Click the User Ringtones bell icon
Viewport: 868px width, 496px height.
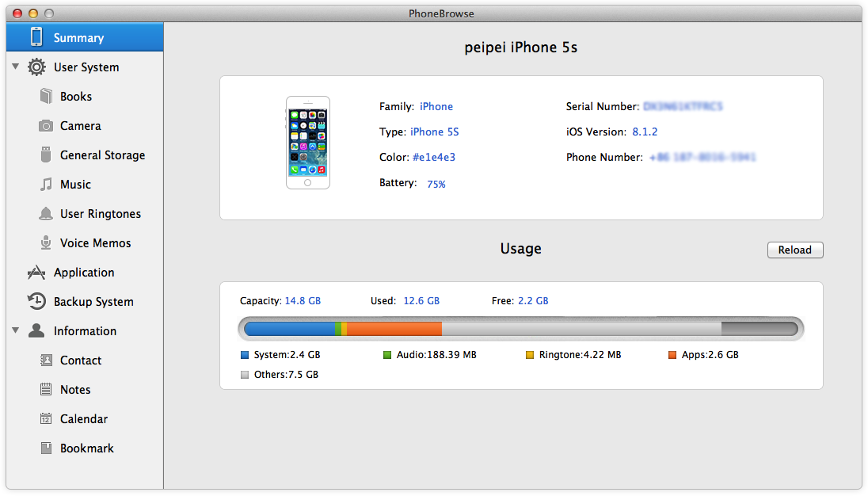[x=46, y=214]
